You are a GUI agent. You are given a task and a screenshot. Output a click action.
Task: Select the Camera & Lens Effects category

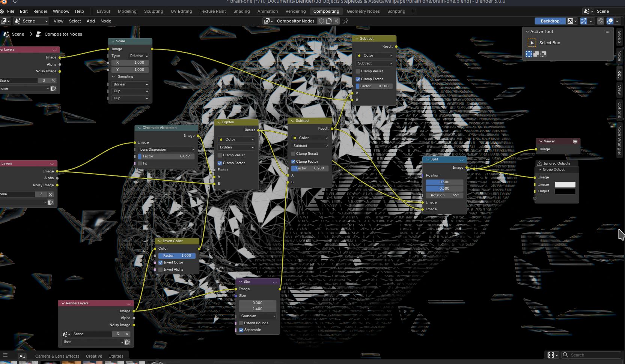[x=57, y=356]
